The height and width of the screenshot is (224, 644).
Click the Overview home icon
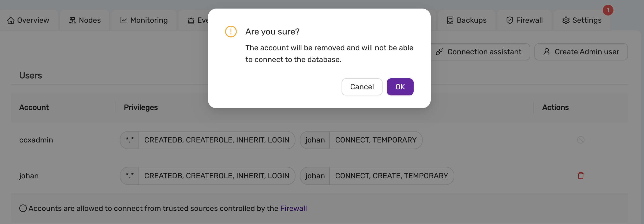coord(10,20)
